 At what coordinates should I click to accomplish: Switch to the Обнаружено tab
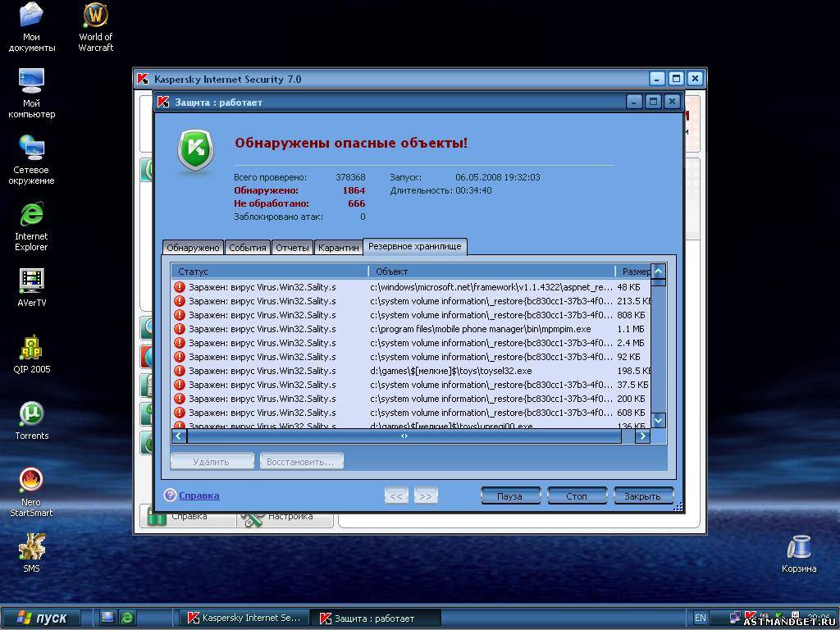pyautogui.click(x=193, y=248)
